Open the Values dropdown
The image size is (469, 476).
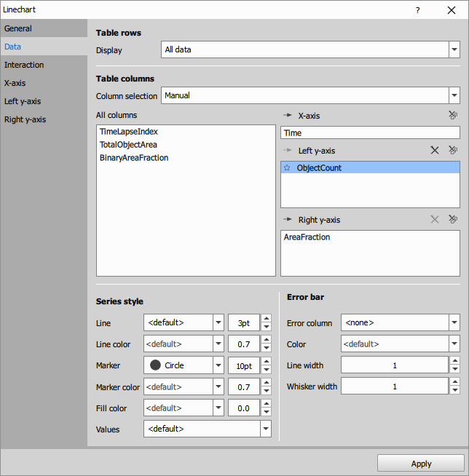208,429
